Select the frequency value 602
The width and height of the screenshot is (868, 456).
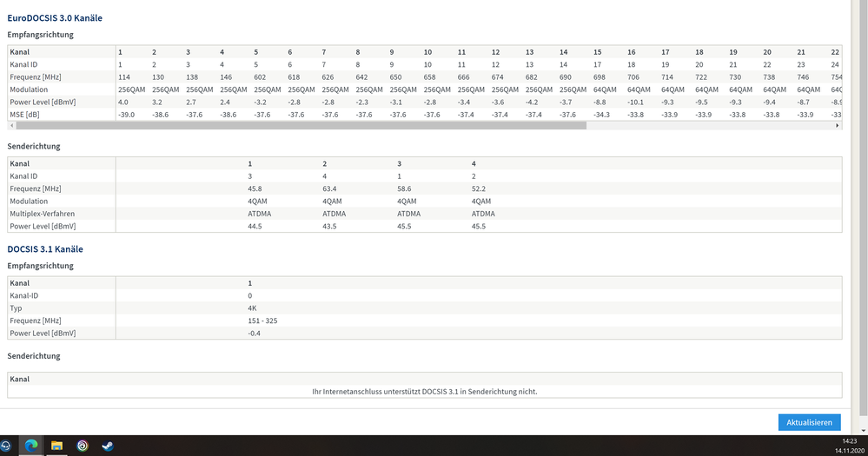(x=260, y=77)
